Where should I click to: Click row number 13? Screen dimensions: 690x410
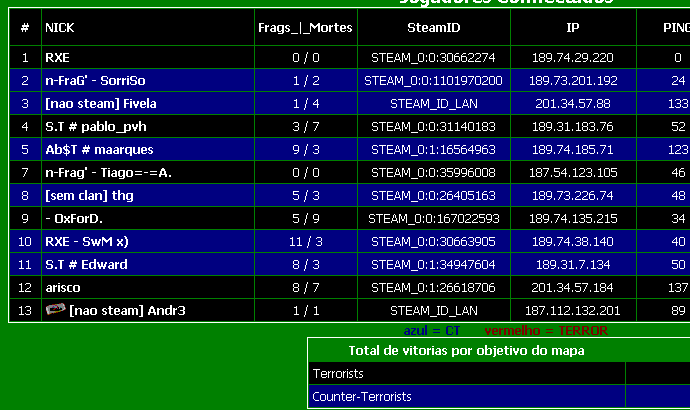click(25, 311)
